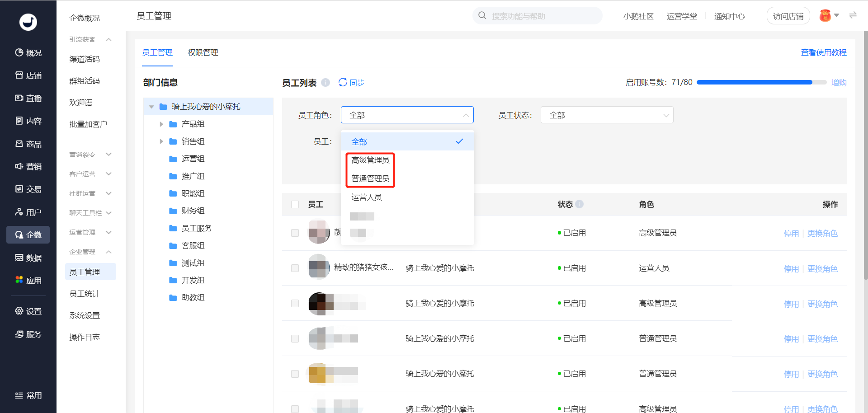Click the 同步 sync refresh icon
This screenshot has width=868, height=413.
[343, 82]
